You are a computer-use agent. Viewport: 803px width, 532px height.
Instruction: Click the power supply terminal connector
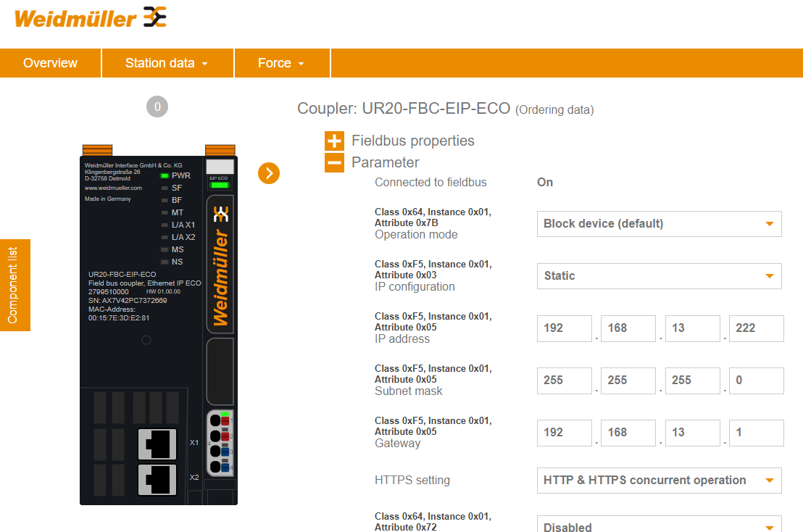221,443
